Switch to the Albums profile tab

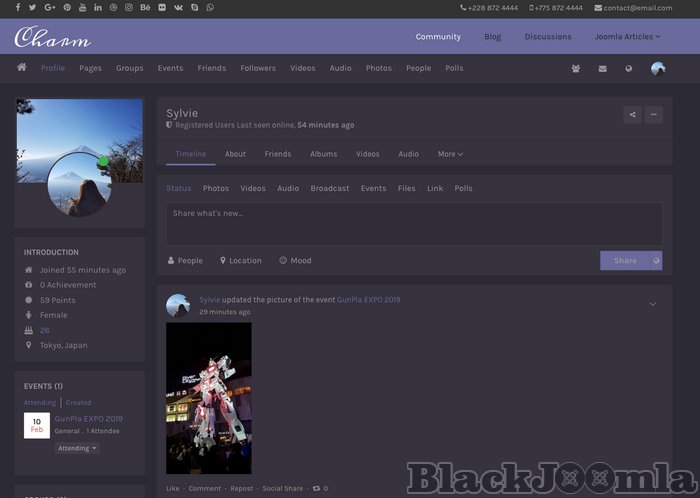(323, 154)
